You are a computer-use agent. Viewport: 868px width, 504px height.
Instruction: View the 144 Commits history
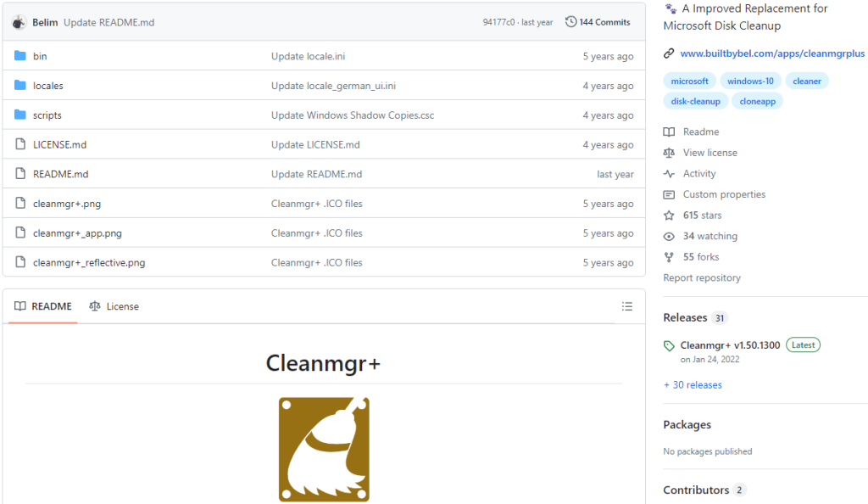point(598,21)
